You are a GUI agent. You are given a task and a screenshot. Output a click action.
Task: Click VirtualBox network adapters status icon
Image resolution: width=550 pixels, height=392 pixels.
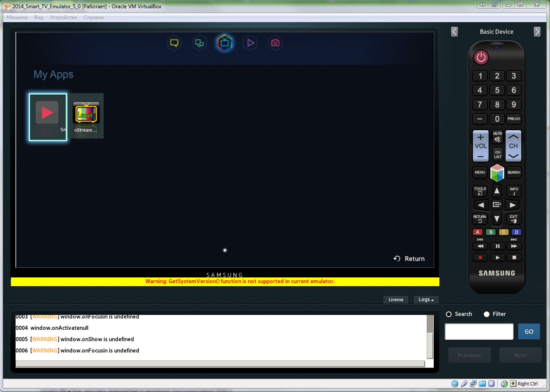tap(473, 384)
